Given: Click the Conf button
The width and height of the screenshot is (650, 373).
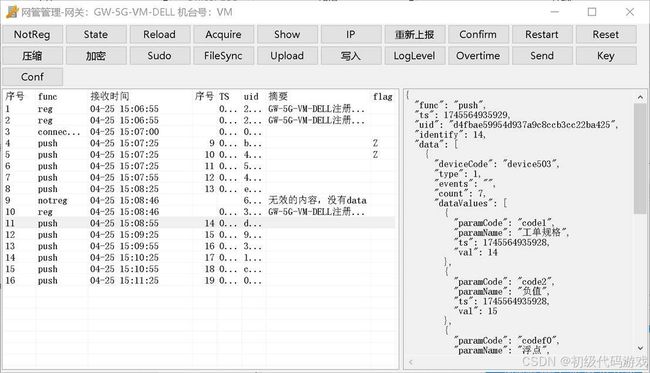Looking at the screenshot, I should [x=32, y=77].
